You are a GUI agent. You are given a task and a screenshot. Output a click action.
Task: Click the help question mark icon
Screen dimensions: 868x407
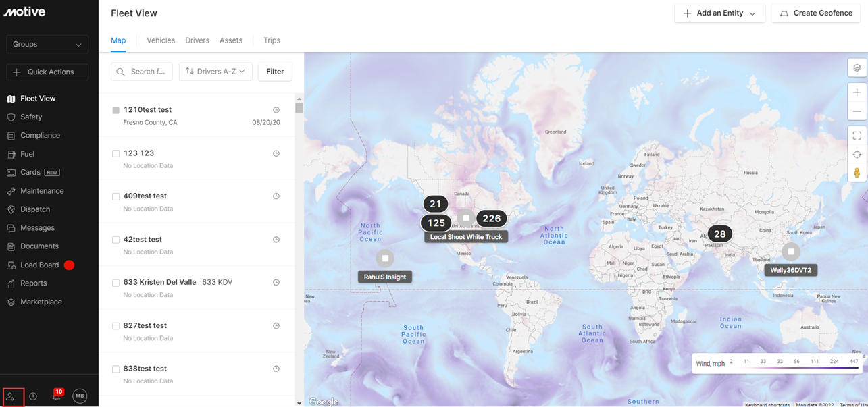(x=33, y=396)
